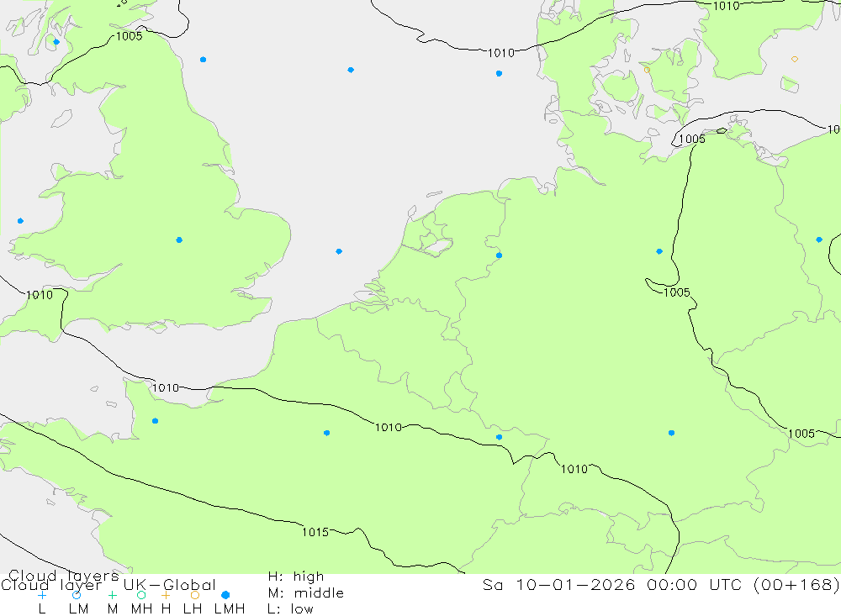
Task: Click the 1010 label over southwest Germany
Action: click(574, 469)
